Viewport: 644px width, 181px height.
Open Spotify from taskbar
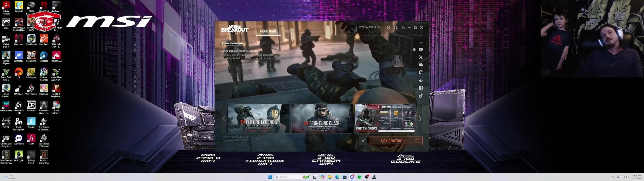359,177
